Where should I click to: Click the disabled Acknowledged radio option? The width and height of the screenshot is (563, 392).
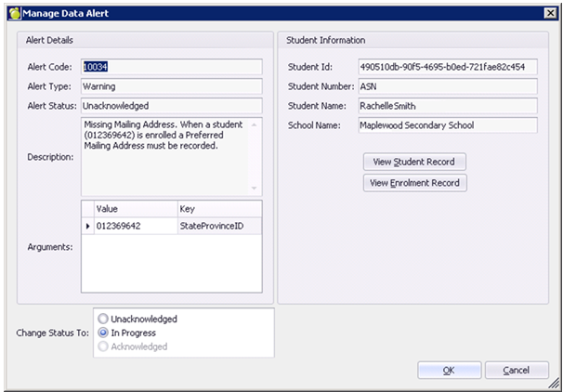(x=102, y=346)
